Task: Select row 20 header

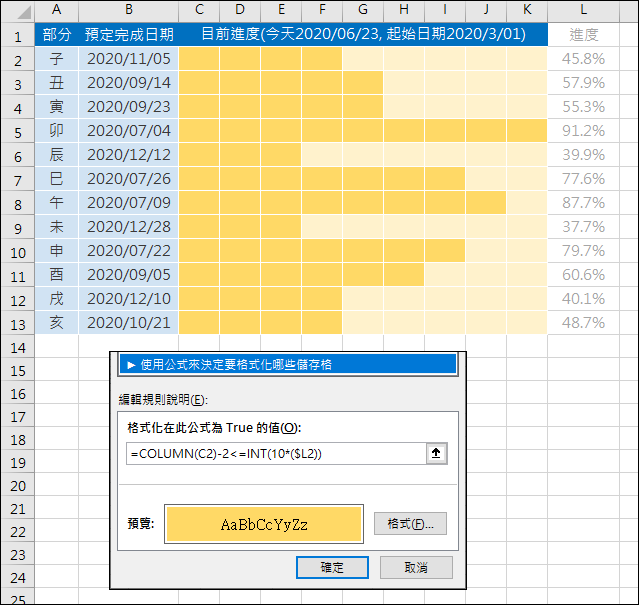Action: pos(18,486)
